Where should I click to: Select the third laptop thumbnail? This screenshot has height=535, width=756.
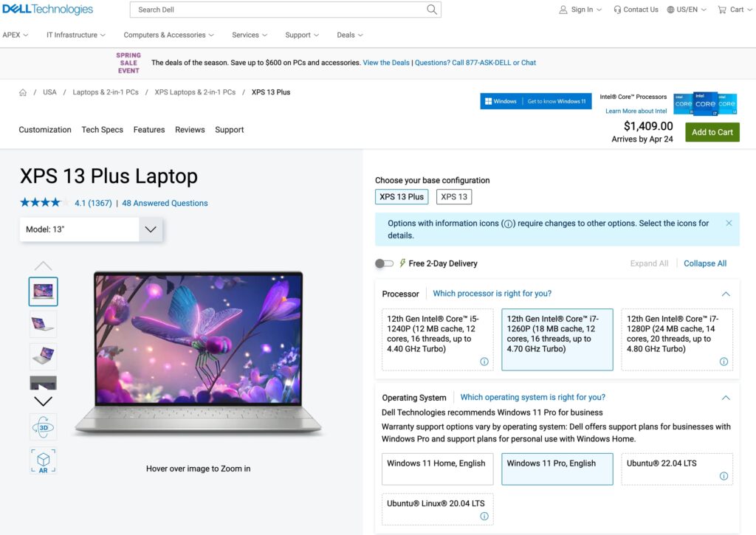[44, 356]
